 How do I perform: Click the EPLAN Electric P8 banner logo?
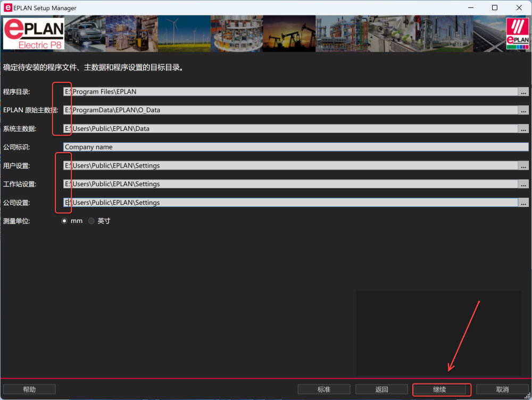pos(33,33)
